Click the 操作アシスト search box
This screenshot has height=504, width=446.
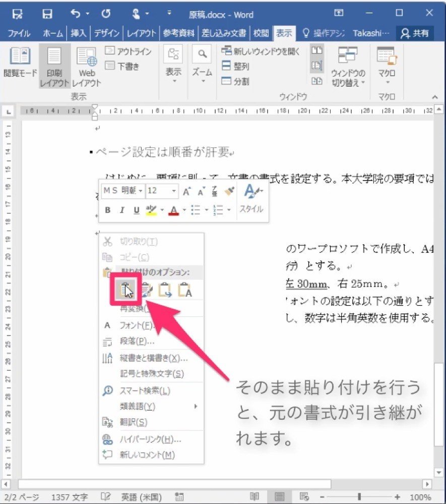click(324, 33)
